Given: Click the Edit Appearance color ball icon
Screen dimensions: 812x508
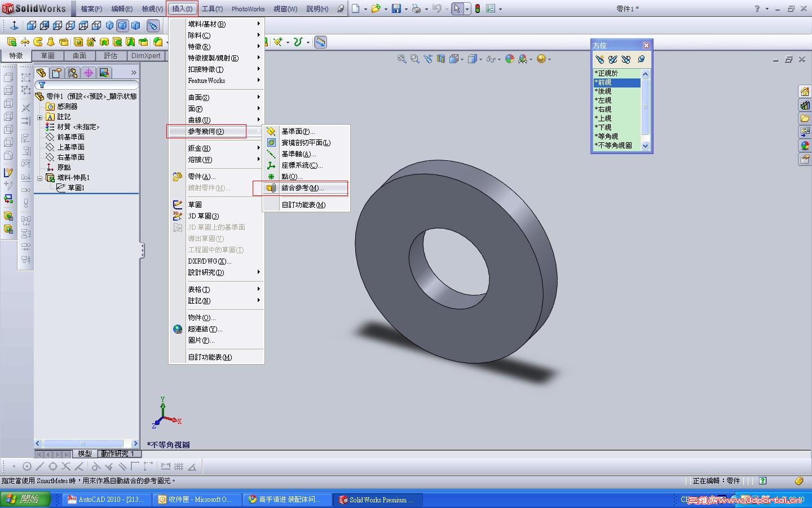Looking at the screenshot, I should [x=510, y=59].
